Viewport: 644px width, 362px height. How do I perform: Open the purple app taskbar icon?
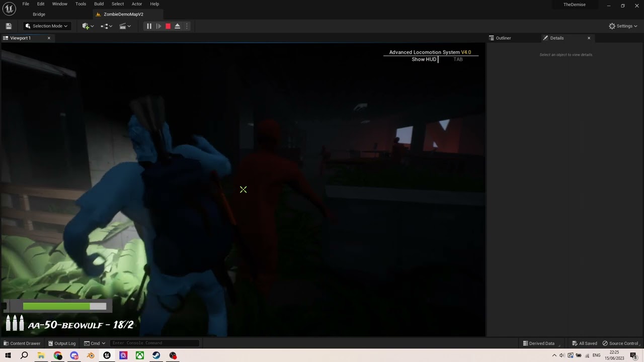pyautogui.click(x=123, y=355)
